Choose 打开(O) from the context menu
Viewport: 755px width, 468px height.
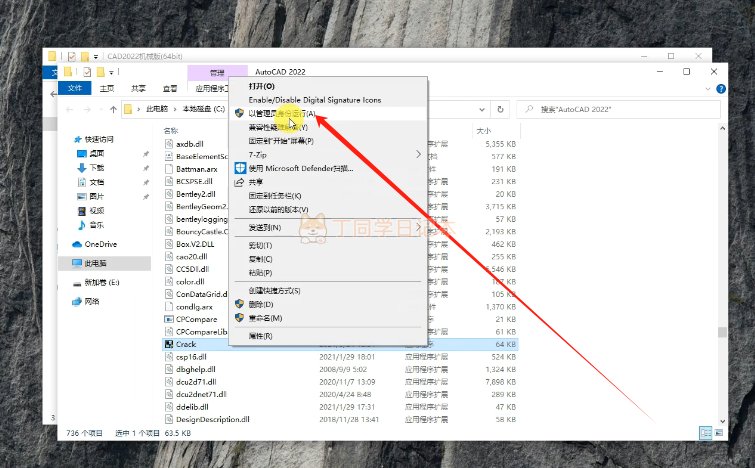click(x=261, y=86)
